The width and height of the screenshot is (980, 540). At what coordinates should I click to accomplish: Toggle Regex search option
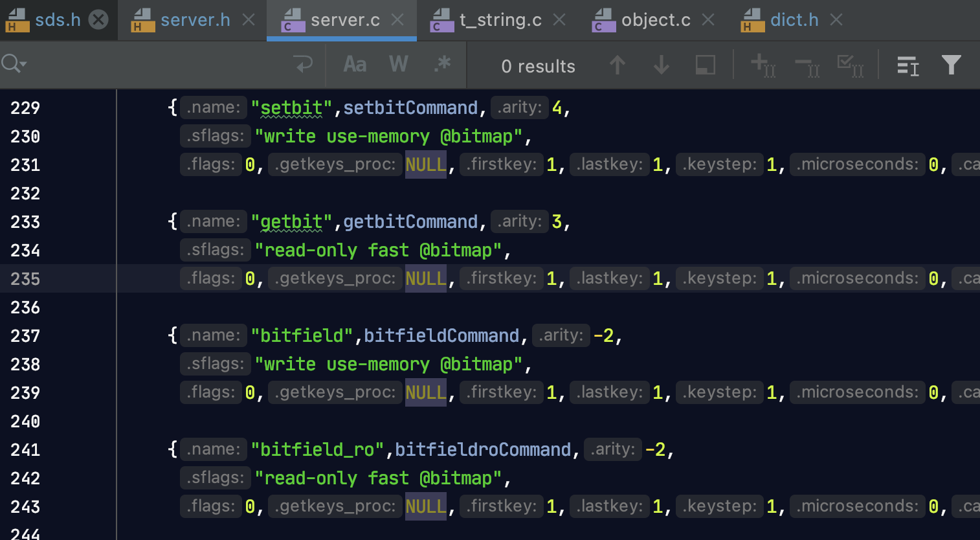(443, 64)
